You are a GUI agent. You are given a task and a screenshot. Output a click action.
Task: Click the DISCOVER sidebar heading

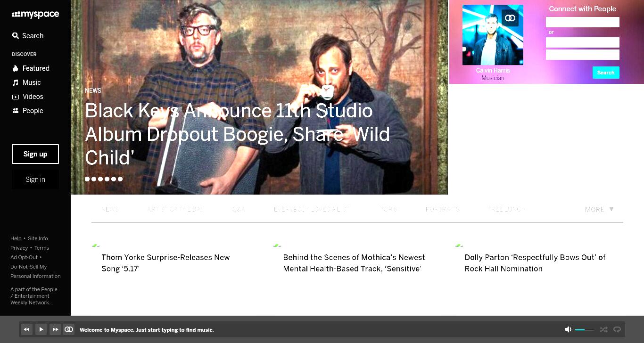click(x=24, y=54)
